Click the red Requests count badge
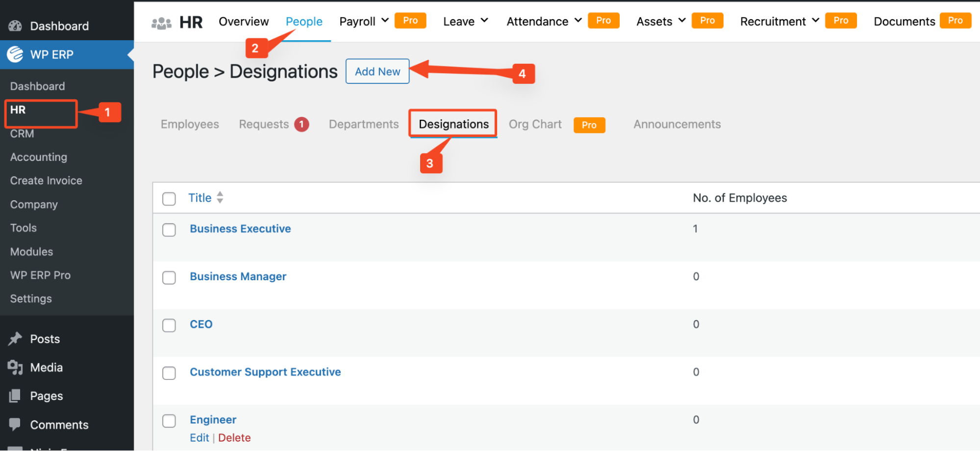This screenshot has height=451, width=980. click(x=302, y=125)
